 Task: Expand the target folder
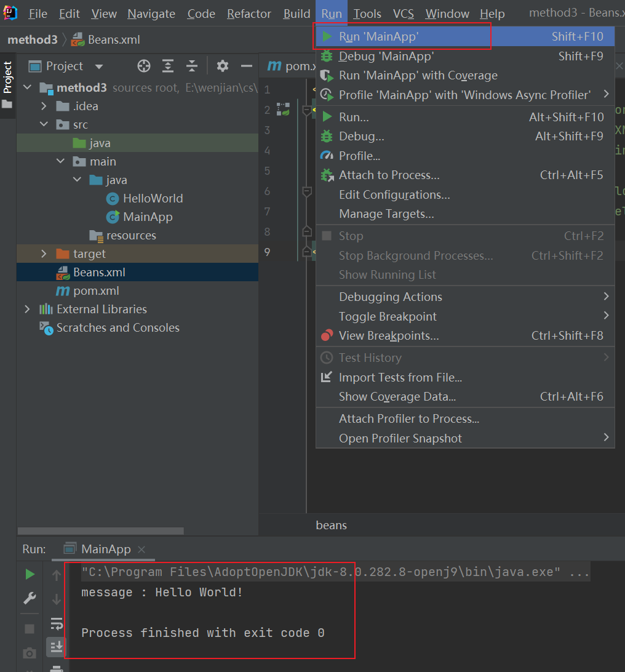pos(44,254)
